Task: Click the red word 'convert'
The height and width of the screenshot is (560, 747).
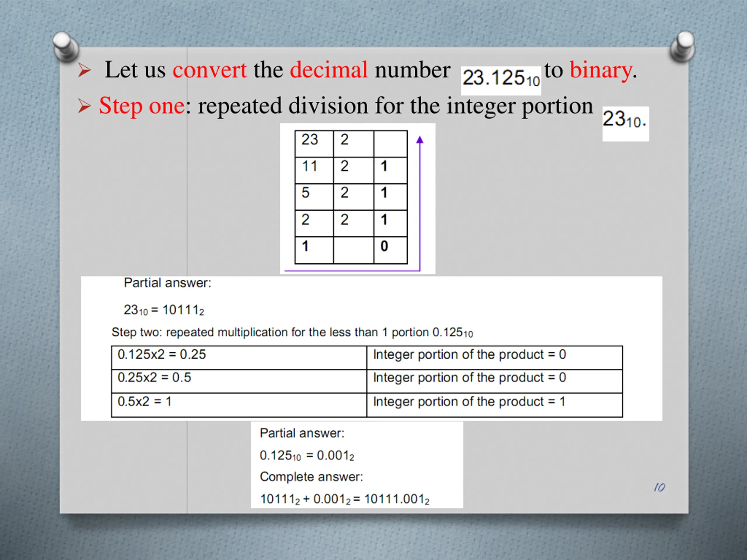Action: tap(210, 70)
